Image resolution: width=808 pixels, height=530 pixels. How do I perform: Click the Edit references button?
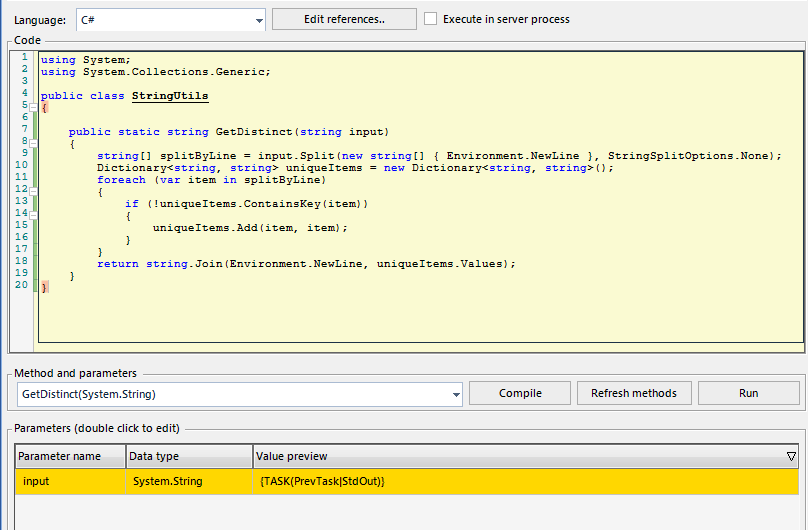point(344,19)
